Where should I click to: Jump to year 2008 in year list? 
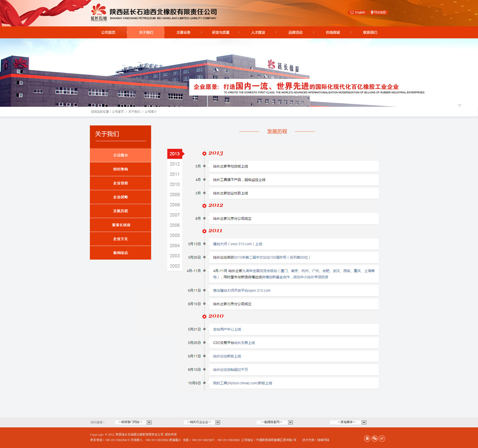point(174,205)
